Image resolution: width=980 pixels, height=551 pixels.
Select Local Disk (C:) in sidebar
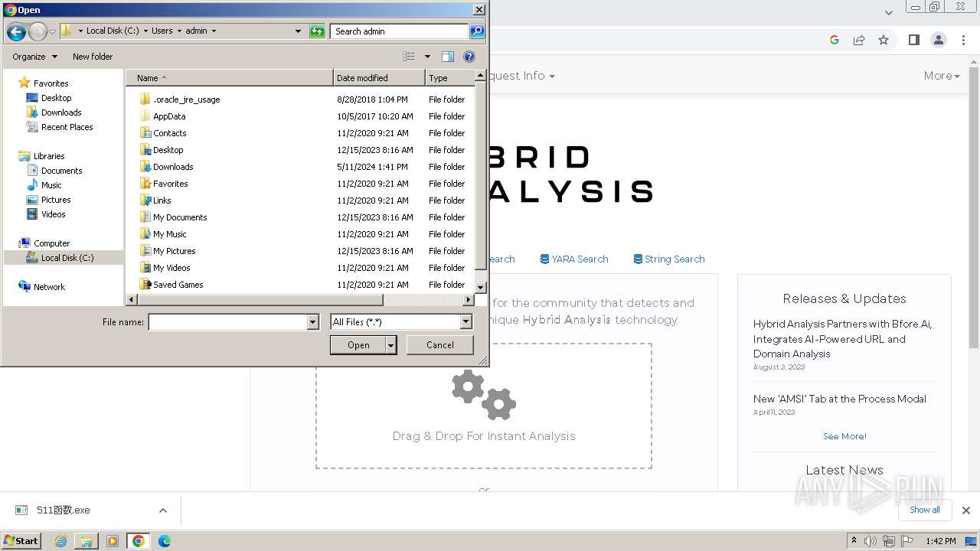point(67,258)
